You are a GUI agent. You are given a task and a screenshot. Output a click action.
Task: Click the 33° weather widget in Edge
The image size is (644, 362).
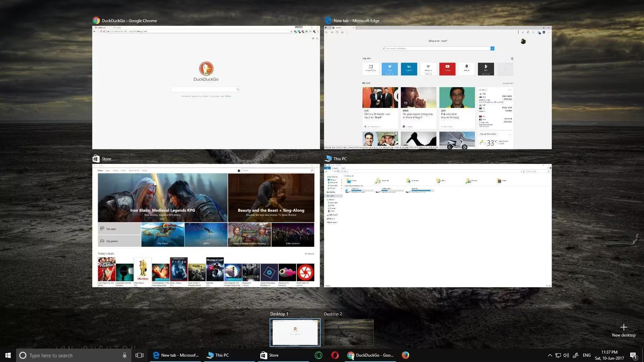click(x=495, y=140)
